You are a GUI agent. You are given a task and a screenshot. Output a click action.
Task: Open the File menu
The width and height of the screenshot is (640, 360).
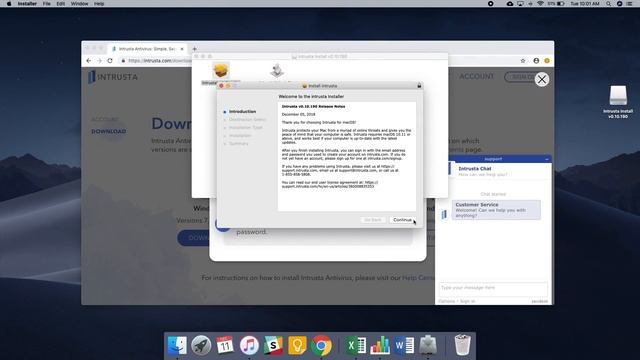tap(47, 4)
